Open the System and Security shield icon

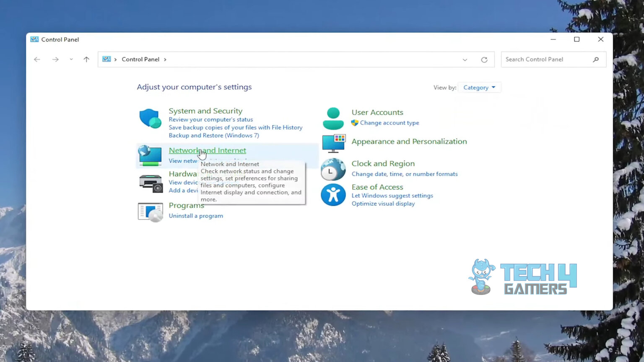coord(150,119)
